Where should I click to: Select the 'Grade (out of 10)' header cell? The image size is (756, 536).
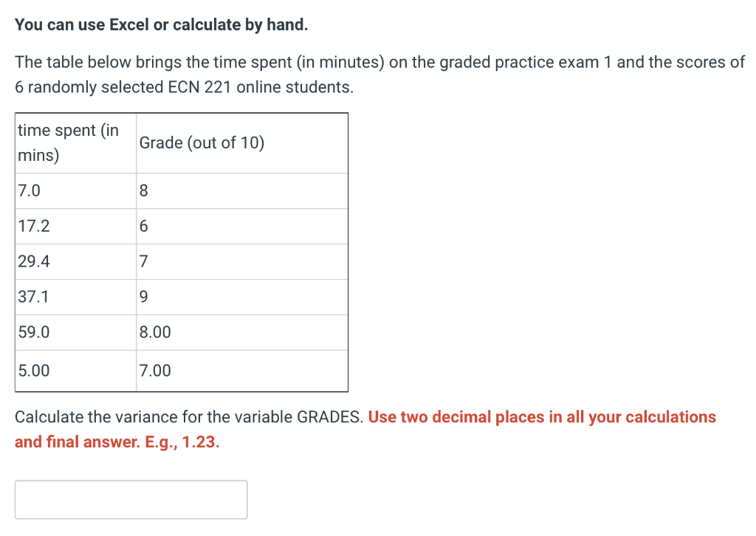tap(242, 143)
